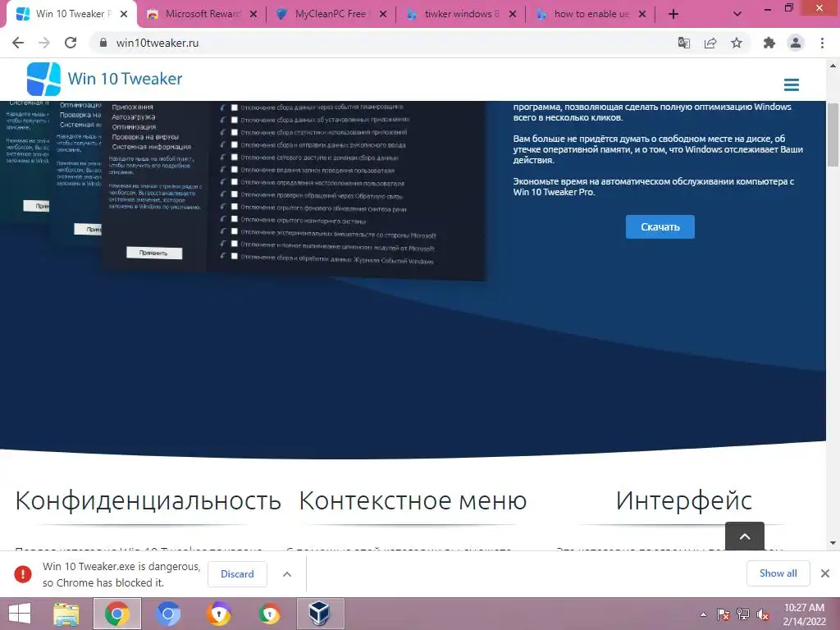840x630 pixels.
Task: Click the red dangerous download warning icon
Action: (22, 573)
